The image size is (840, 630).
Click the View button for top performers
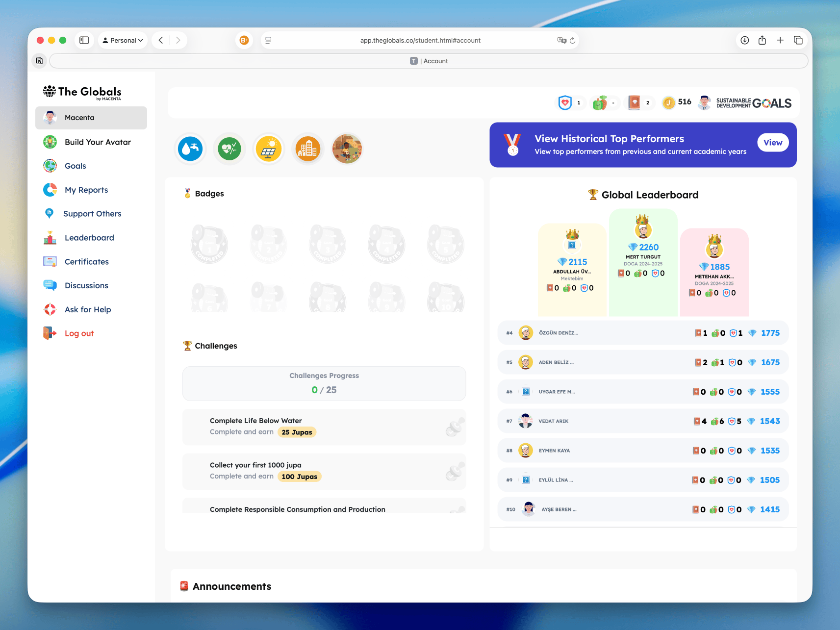pyautogui.click(x=772, y=143)
